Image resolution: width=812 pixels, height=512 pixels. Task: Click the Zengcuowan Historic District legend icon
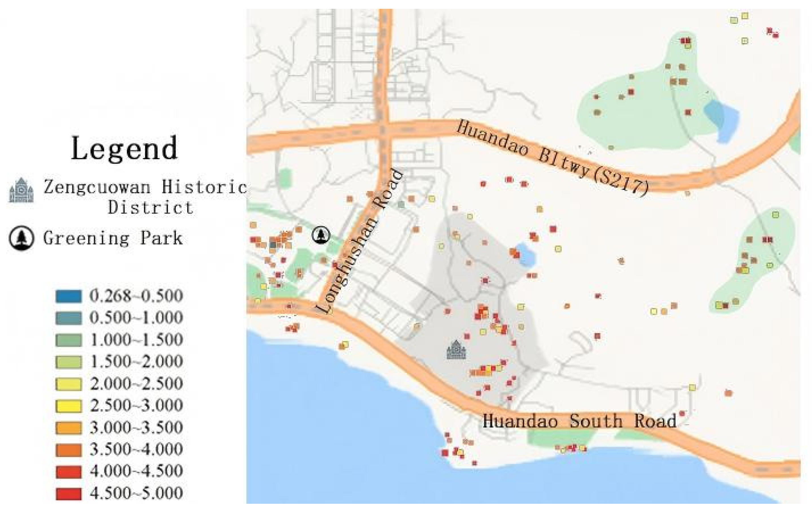click(x=21, y=190)
